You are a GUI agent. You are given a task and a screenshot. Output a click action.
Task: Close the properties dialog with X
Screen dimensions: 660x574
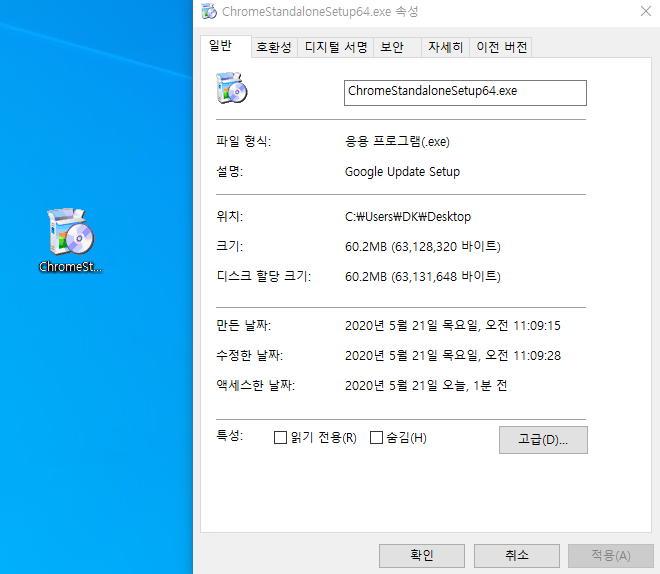tap(646, 11)
